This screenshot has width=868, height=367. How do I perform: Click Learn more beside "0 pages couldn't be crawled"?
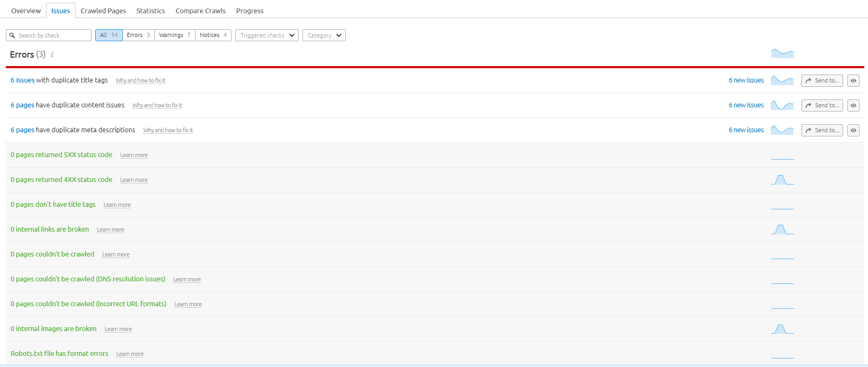pyautogui.click(x=116, y=255)
